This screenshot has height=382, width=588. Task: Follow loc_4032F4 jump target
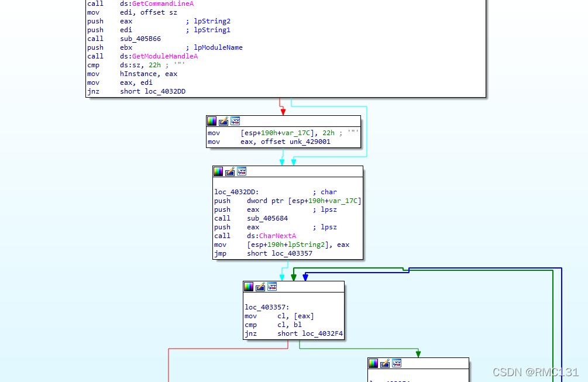pyautogui.click(x=322, y=333)
